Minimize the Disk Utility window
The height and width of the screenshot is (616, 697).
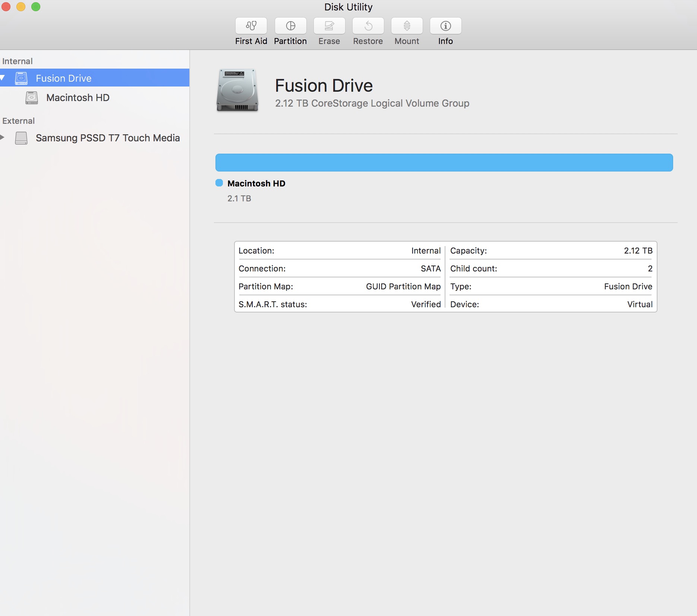(x=21, y=7)
